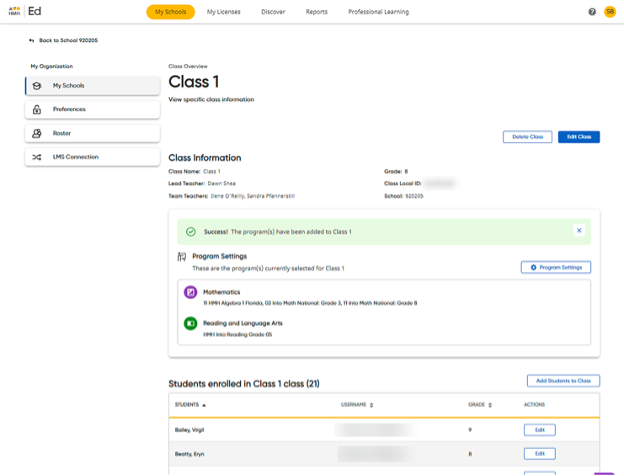The width and height of the screenshot is (624, 476).
Task: Click the School value 920205
Action: coord(414,196)
